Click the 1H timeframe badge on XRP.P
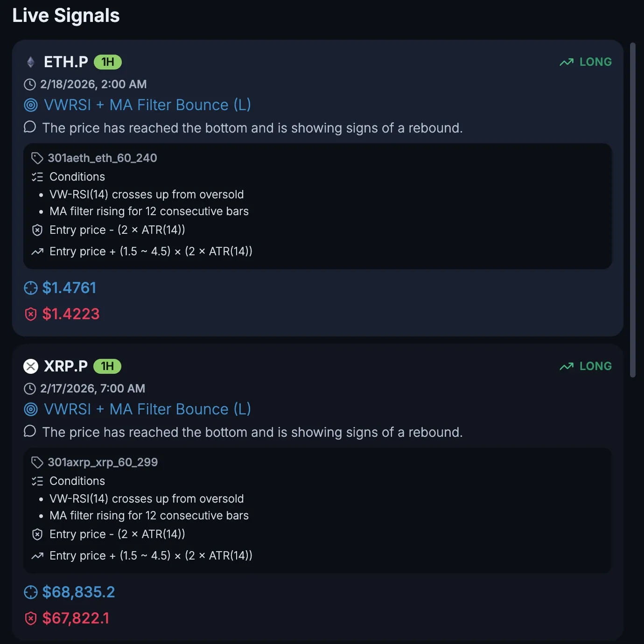Screen dimensions: 644x644 tap(107, 366)
